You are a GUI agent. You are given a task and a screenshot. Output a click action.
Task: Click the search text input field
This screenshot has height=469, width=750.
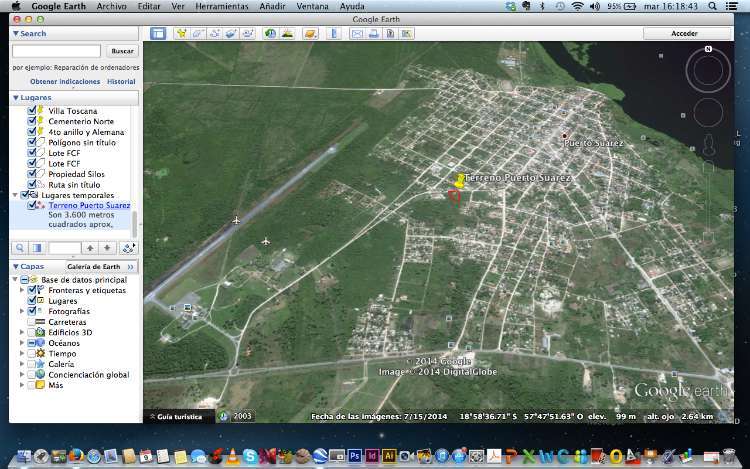pos(56,50)
